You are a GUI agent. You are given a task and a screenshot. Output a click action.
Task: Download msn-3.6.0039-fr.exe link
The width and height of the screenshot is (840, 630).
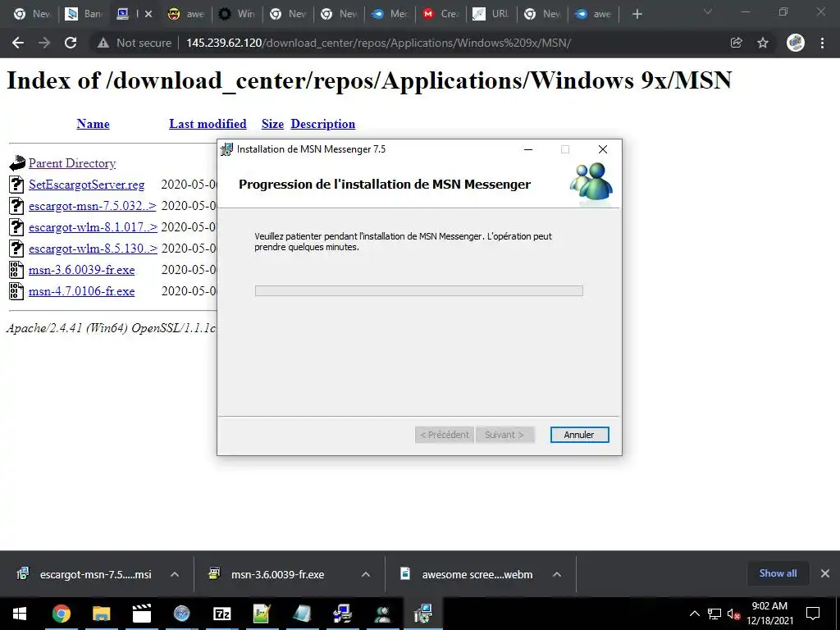pos(82,270)
